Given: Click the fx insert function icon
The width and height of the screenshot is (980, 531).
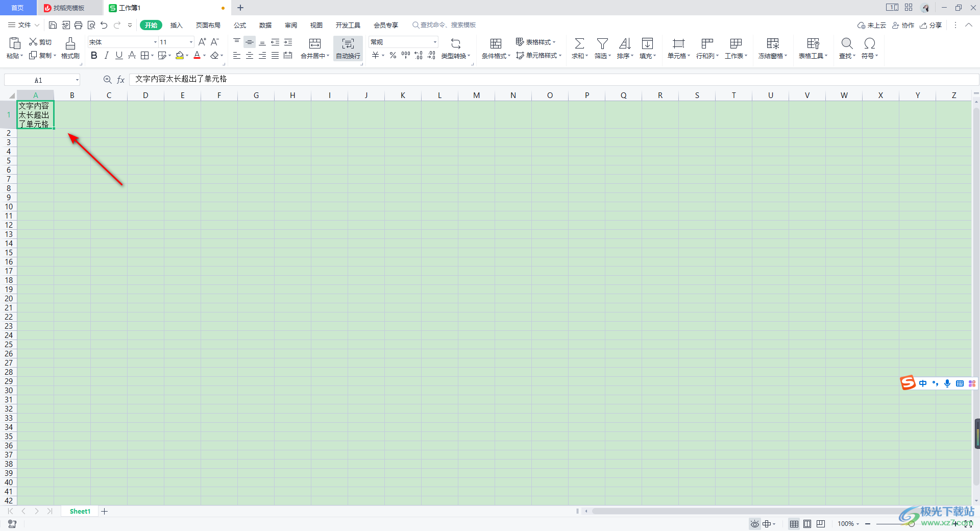Looking at the screenshot, I should pyautogui.click(x=121, y=80).
